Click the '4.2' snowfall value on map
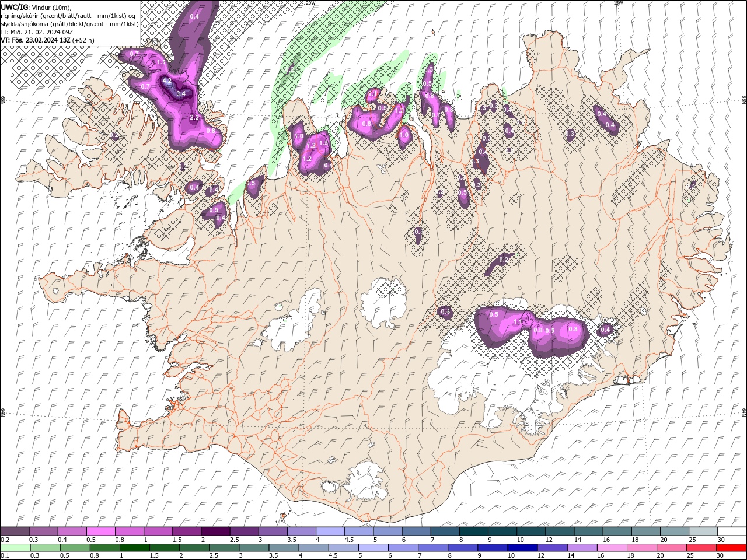The image size is (747, 560). [x=166, y=80]
